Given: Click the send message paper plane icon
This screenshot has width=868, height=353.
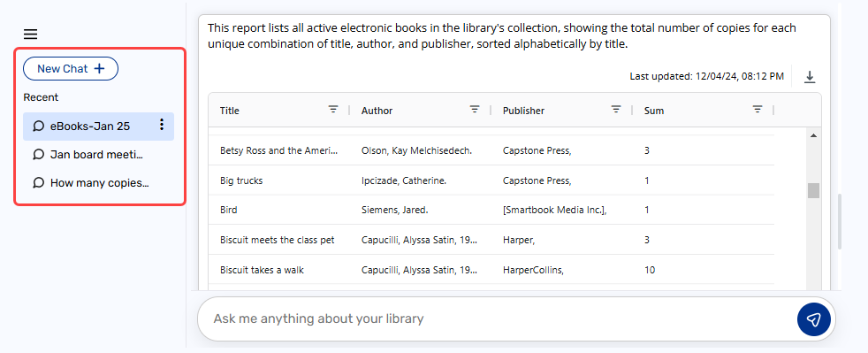Looking at the screenshot, I should tap(814, 319).
